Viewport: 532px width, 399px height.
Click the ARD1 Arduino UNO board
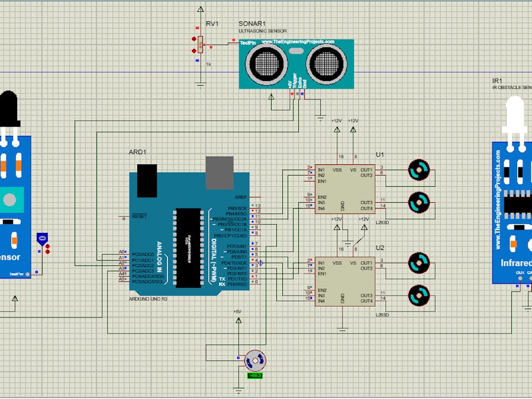(x=189, y=233)
